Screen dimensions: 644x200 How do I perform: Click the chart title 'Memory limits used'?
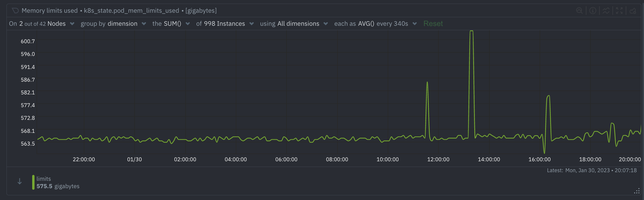coord(50,11)
